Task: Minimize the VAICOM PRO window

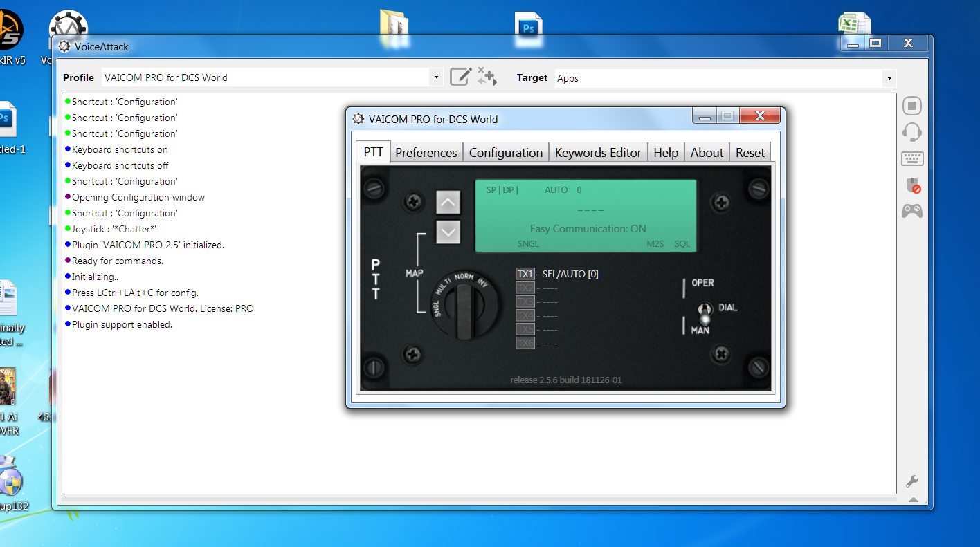Action: coord(705,116)
